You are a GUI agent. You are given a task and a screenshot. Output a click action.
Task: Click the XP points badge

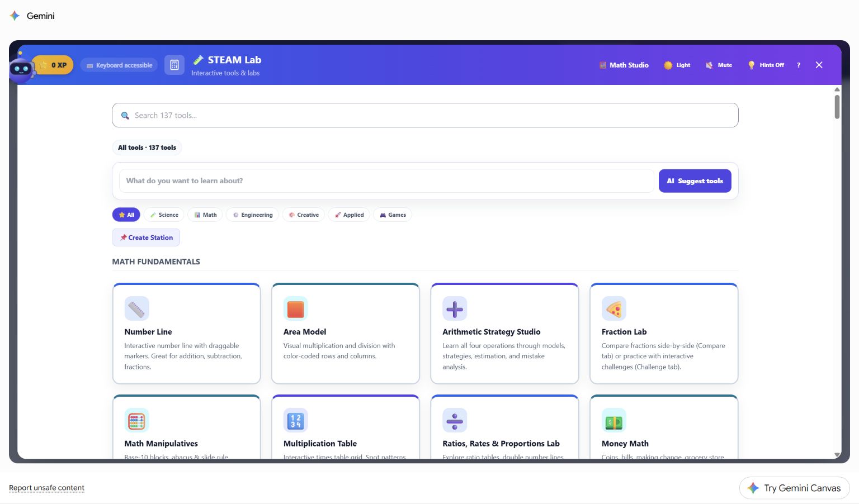coord(53,65)
